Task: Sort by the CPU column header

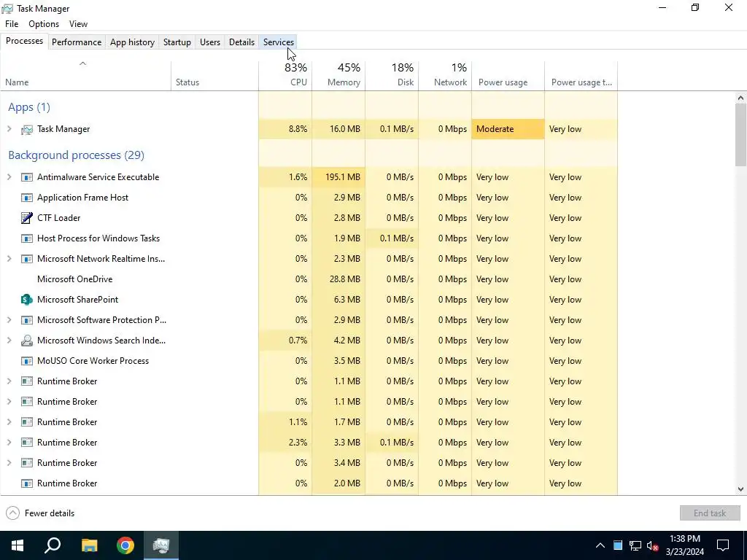Action: pyautogui.click(x=285, y=76)
